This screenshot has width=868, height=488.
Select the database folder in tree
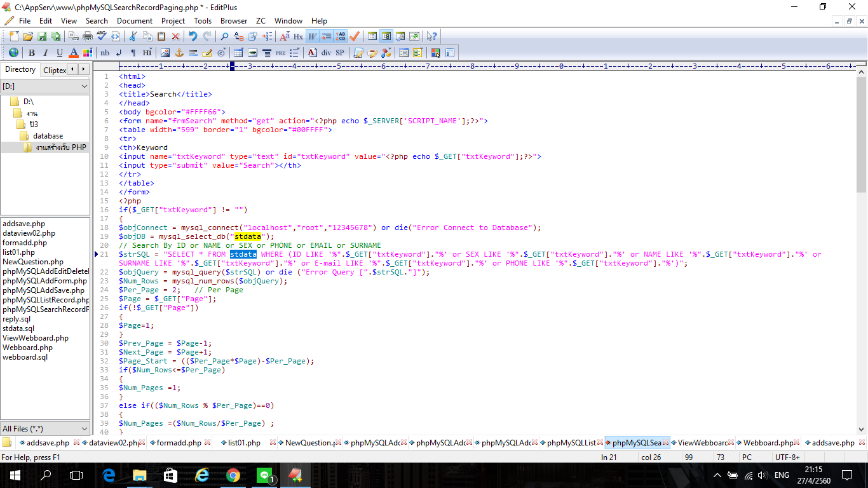(48, 136)
